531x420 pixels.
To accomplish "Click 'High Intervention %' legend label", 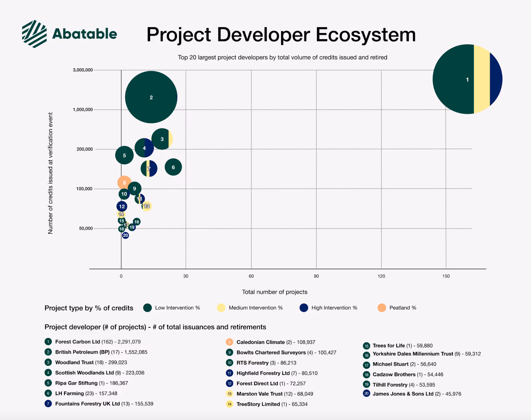I will click(x=335, y=308).
